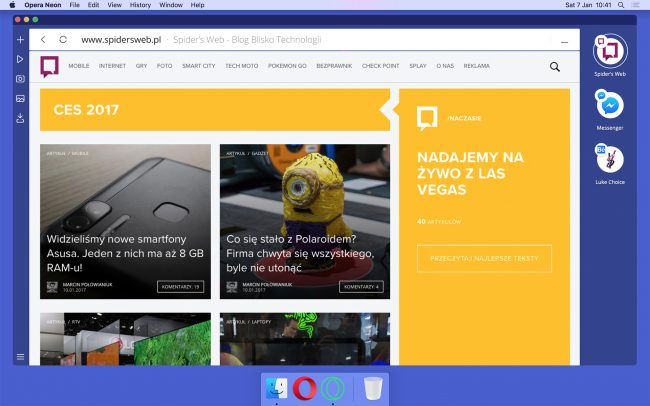The width and height of the screenshot is (650, 406).
Task: Click the author avatar on Polaroid article
Action: coord(232,287)
